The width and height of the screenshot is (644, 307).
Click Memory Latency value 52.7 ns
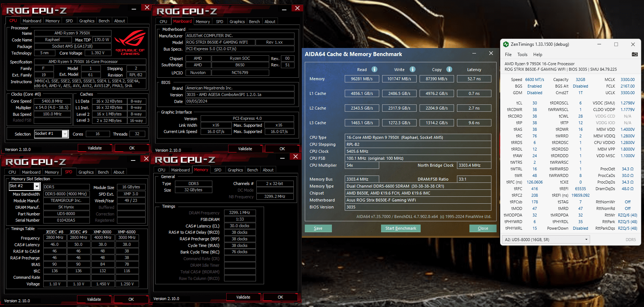474,79
